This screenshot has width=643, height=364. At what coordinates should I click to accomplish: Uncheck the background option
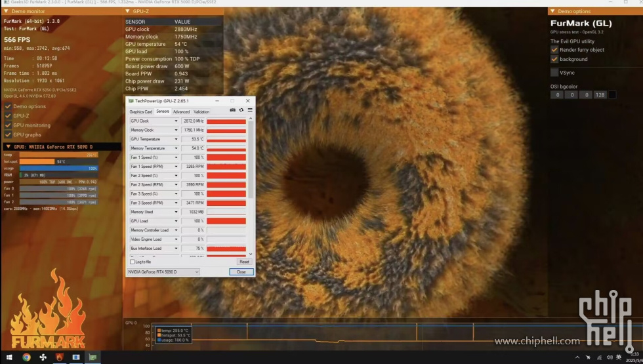click(554, 59)
